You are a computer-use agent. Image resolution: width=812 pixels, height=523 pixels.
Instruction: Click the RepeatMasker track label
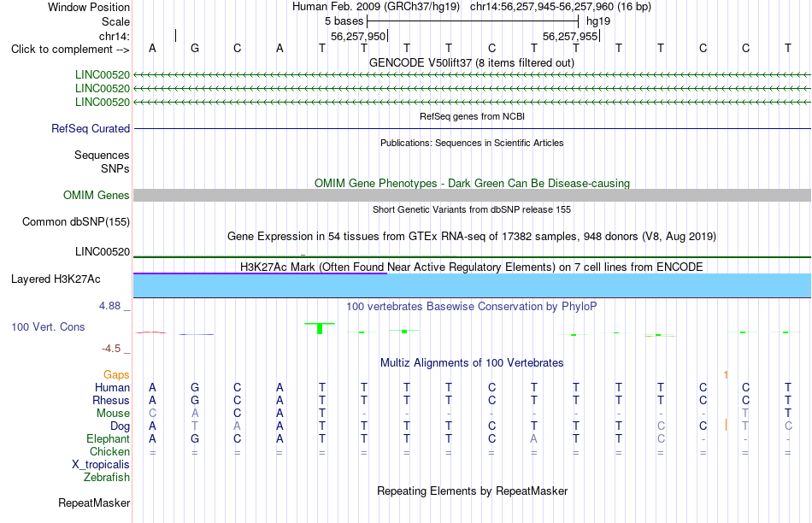94,502
